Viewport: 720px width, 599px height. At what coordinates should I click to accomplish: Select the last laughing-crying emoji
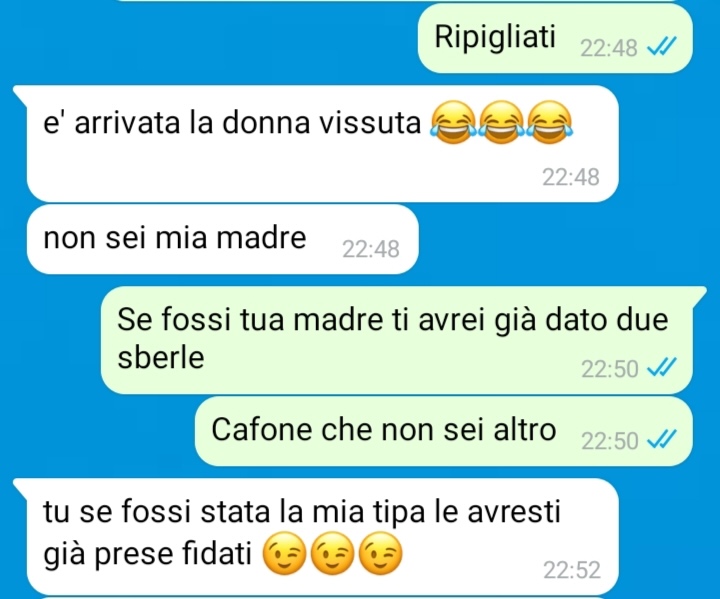[550, 122]
